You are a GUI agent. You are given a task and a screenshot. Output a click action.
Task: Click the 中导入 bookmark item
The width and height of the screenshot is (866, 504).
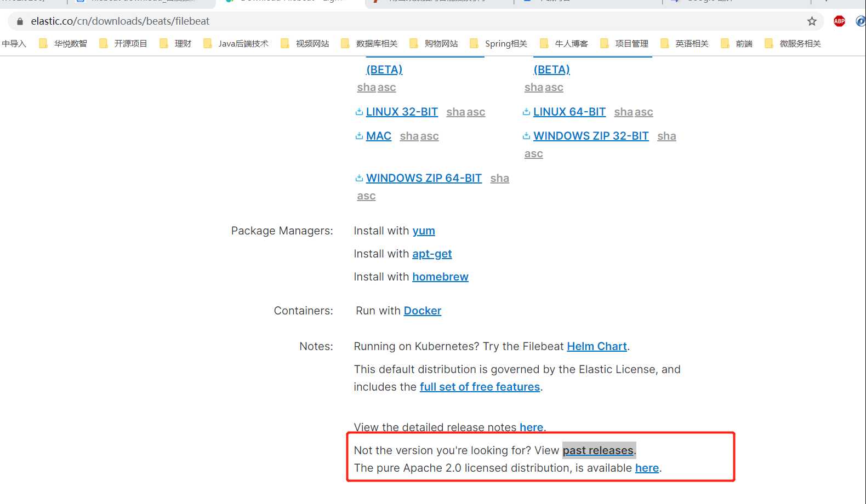pos(14,43)
